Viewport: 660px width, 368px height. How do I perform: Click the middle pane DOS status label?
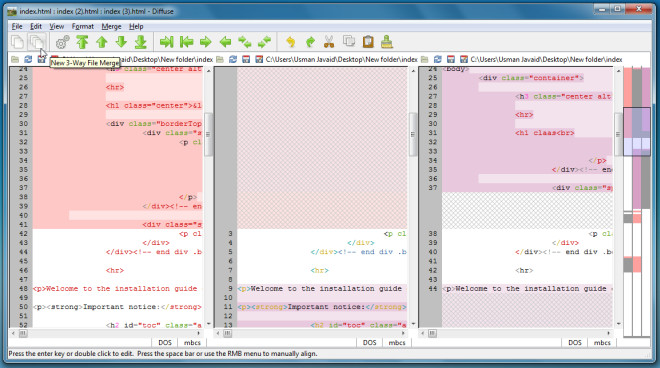pyautogui.click(x=370, y=343)
